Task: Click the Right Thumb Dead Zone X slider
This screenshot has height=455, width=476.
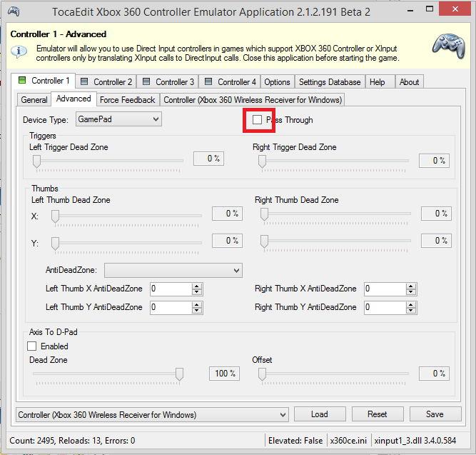Action: click(265, 214)
